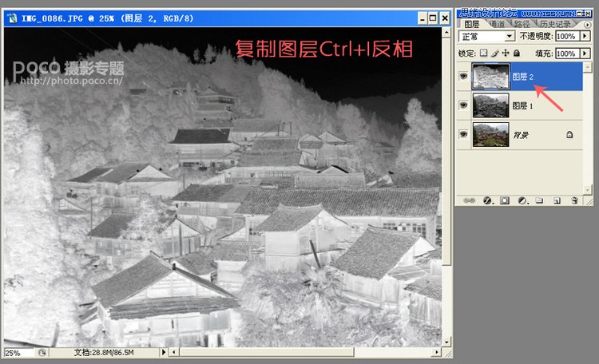The width and height of the screenshot is (599, 364).
Task: Click the vertical scroll down arrow of image window
Action: (446, 342)
